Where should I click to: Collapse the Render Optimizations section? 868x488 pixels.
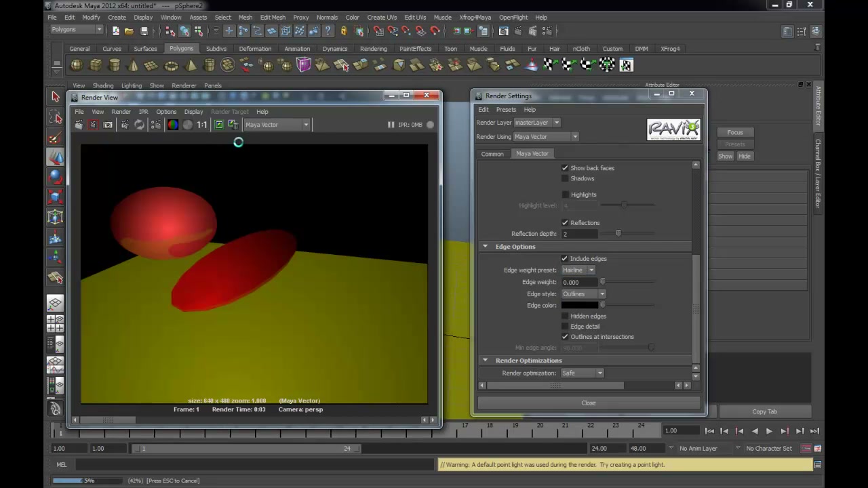click(x=485, y=361)
